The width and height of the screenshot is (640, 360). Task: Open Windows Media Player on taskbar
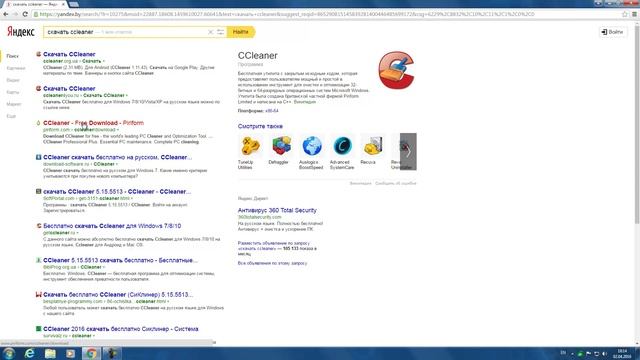71,353
